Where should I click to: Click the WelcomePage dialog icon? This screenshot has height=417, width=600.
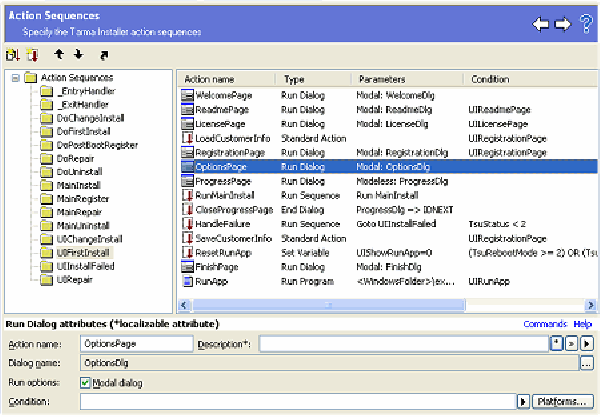click(x=187, y=95)
